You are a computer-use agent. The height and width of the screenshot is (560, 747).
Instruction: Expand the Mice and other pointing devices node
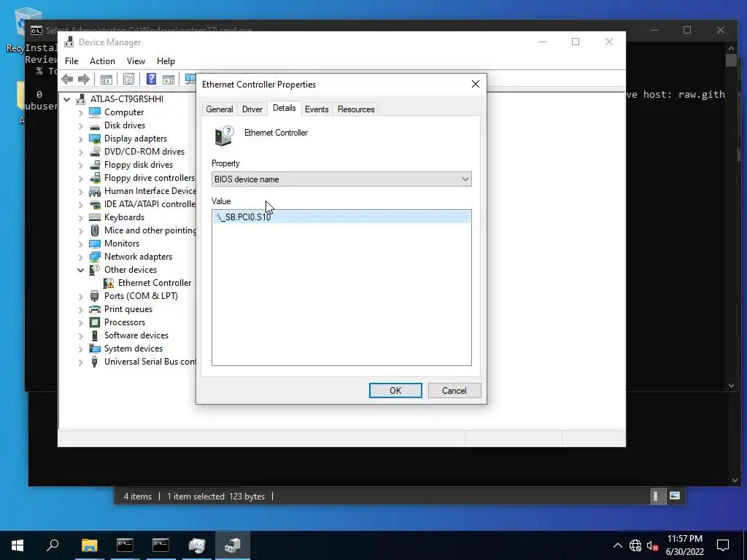[x=80, y=231]
